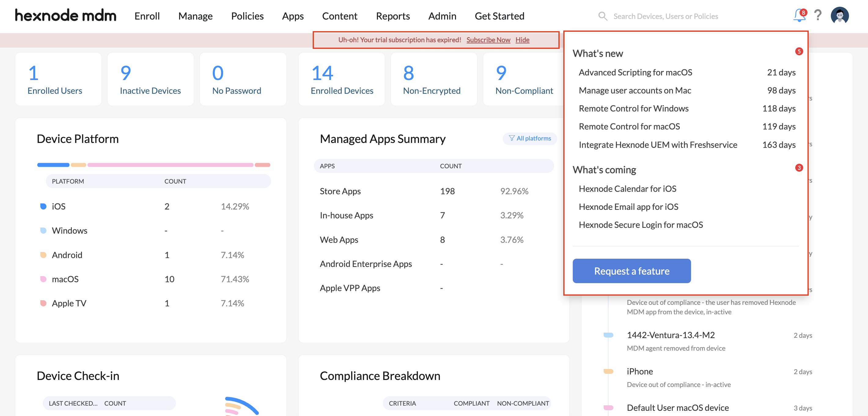The image size is (868, 416).
Task: Click the iOS platform color marker
Action: (x=43, y=206)
